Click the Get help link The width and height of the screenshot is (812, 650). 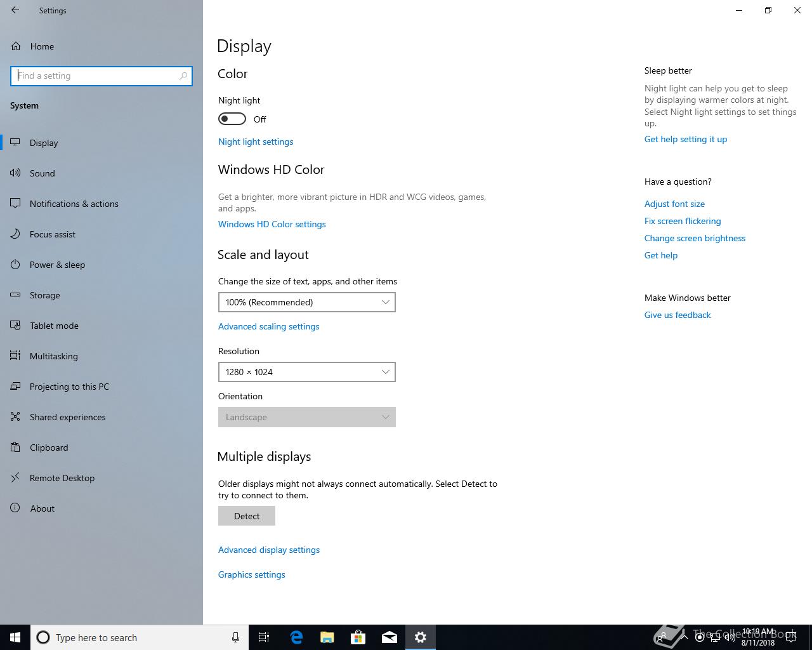(661, 255)
